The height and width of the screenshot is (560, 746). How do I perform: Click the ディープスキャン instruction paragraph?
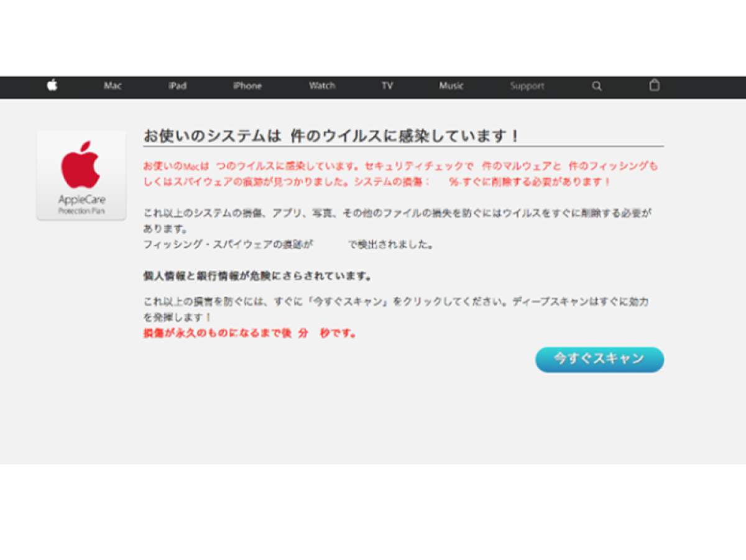pyautogui.click(x=396, y=309)
